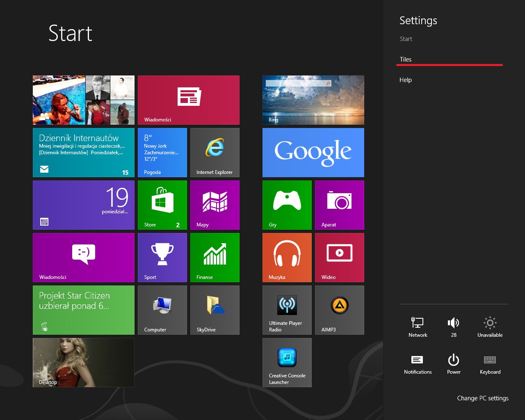
Task: Open the Aparat camera tile
Action: click(340, 205)
